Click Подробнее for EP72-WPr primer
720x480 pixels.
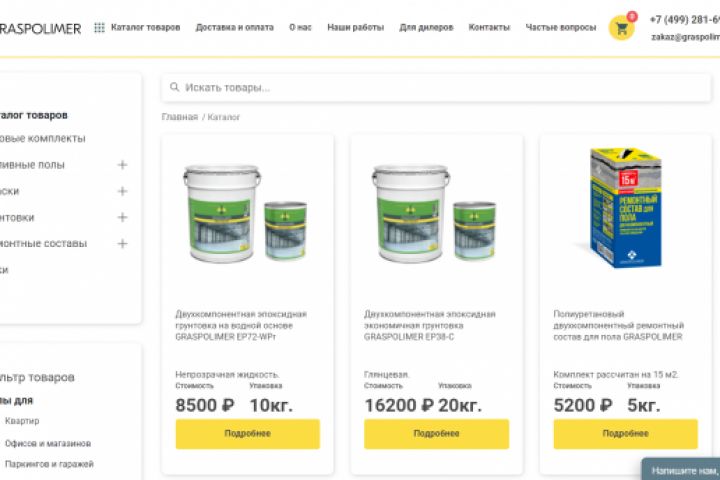coord(247,434)
